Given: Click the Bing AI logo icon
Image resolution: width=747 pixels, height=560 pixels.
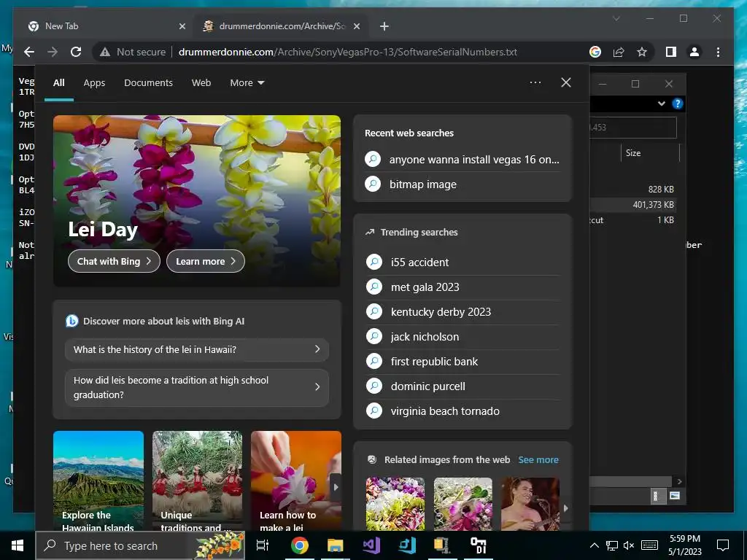Looking at the screenshot, I should pos(72,321).
